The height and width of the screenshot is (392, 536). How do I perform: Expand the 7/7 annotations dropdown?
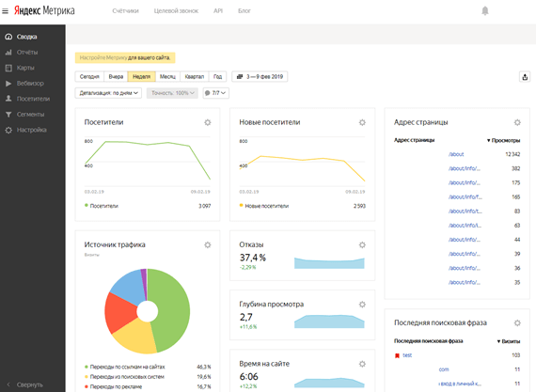[x=215, y=93]
